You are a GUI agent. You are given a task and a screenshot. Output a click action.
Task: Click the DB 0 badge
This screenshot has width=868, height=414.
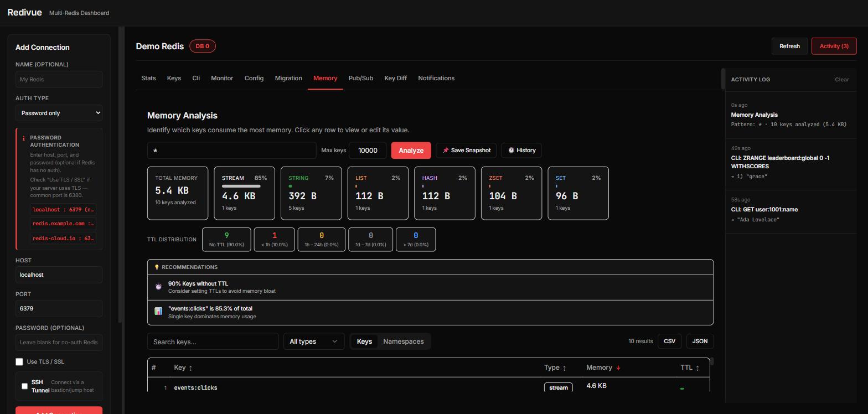coord(203,46)
